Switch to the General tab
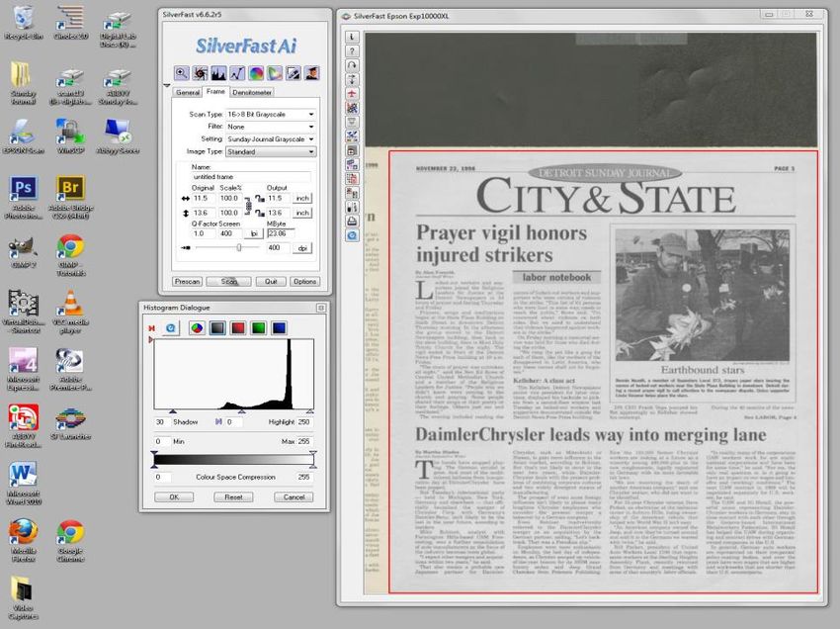Image resolution: width=840 pixels, height=629 pixels. [x=188, y=93]
